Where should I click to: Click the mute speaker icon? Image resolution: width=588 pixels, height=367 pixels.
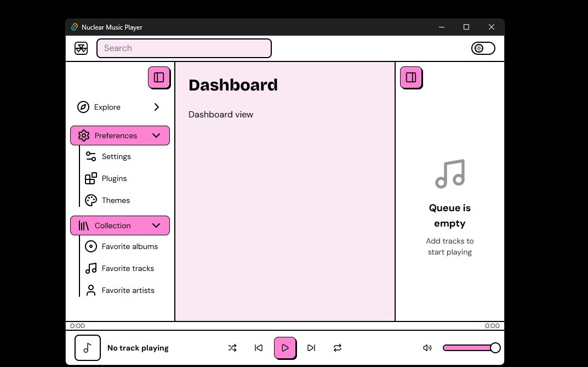coord(427,348)
